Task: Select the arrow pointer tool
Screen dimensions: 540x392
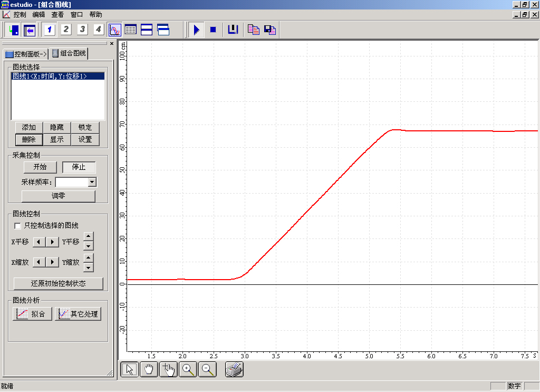Action: click(130, 369)
